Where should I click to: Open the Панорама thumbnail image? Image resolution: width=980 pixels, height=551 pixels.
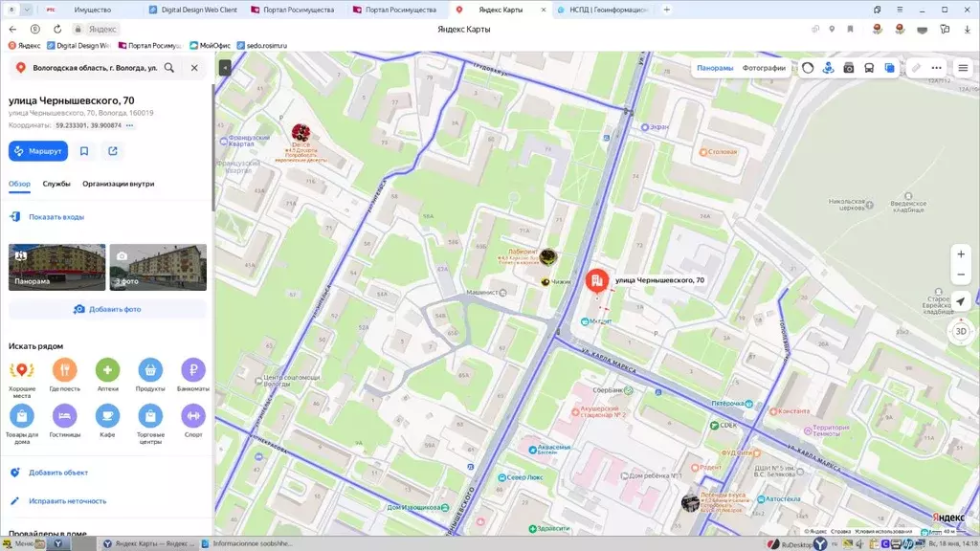(56, 267)
